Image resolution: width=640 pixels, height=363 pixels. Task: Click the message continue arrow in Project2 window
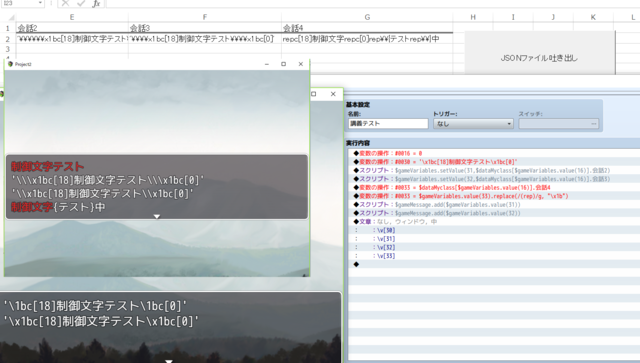pos(157,216)
